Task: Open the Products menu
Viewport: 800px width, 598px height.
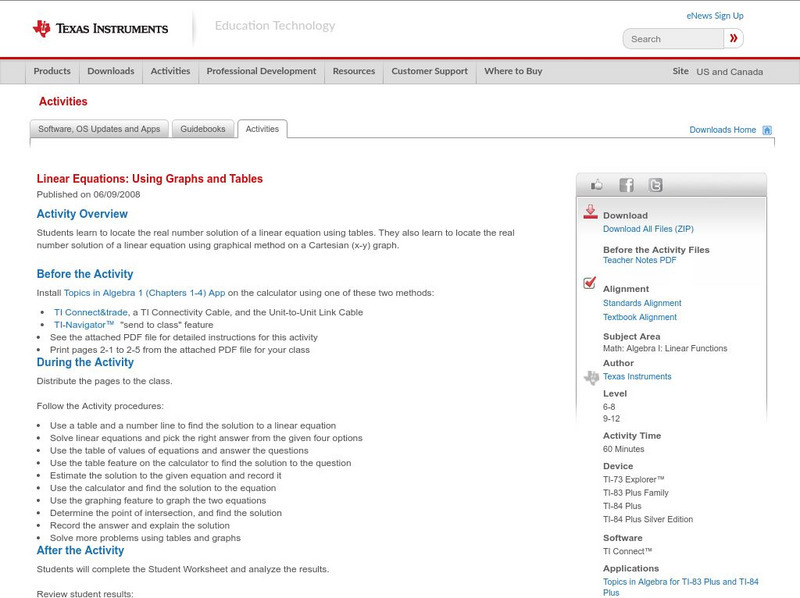Action: 52,71
